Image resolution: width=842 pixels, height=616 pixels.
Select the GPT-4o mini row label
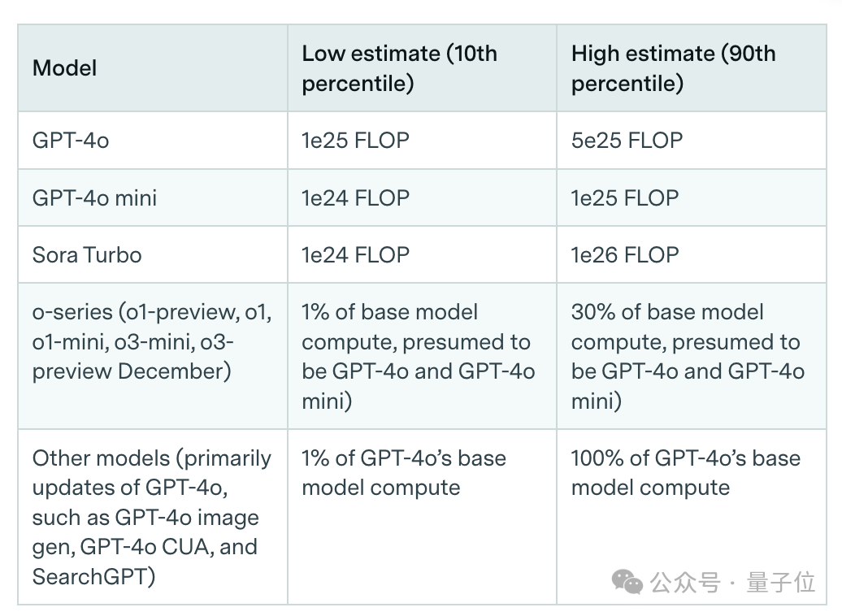coord(95,197)
